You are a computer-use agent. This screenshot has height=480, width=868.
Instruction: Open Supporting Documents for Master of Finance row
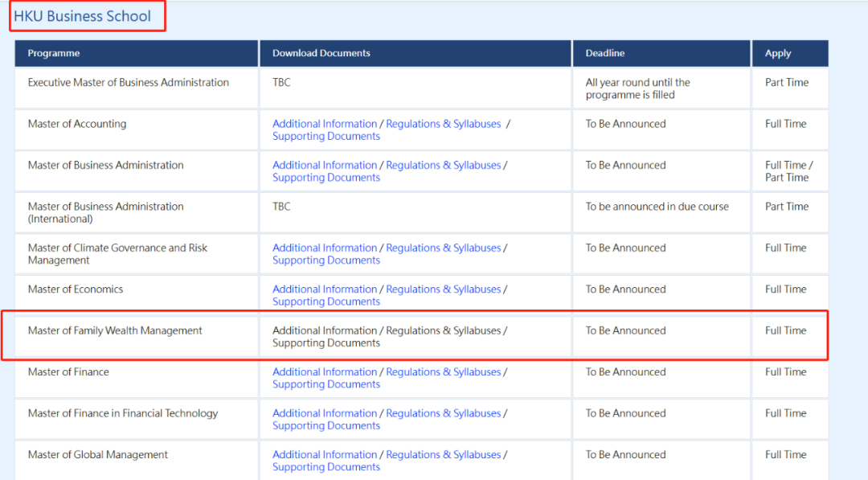pyautogui.click(x=326, y=384)
